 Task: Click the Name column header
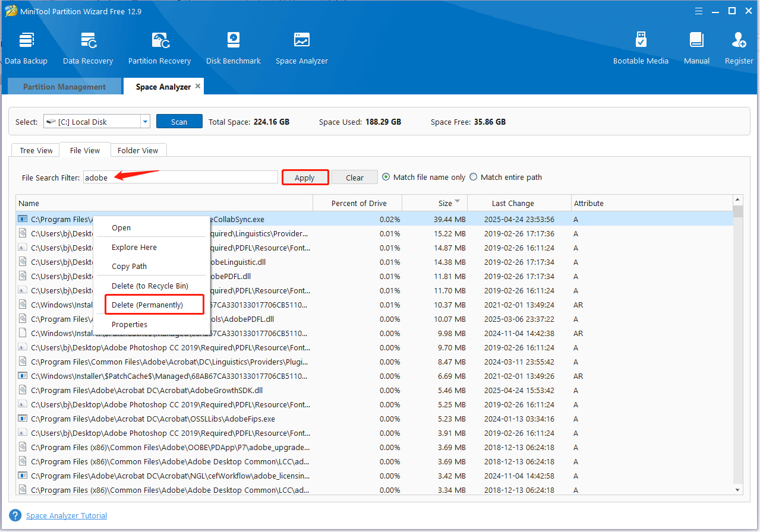tap(165, 203)
